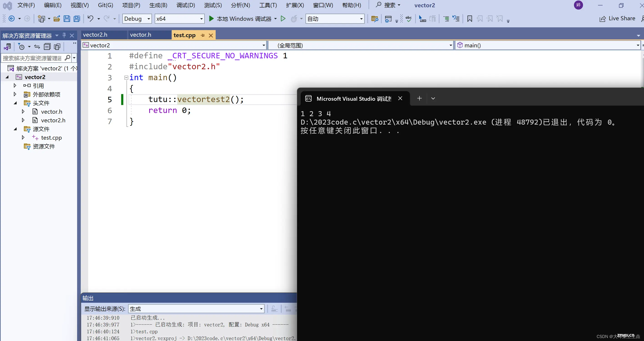Close the test.cpp tab
The height and width of the screenshot is (341, 644).
(211, 36)
